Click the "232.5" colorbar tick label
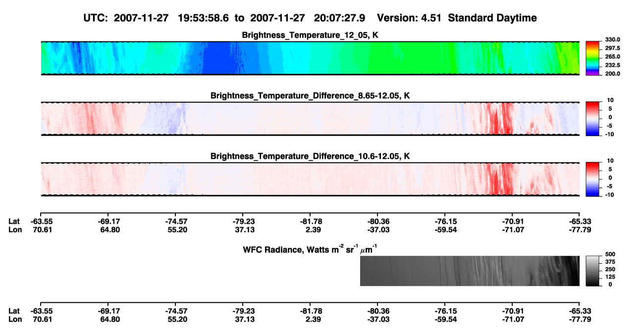This screenshot has width=644, height=330. [612, 65]
